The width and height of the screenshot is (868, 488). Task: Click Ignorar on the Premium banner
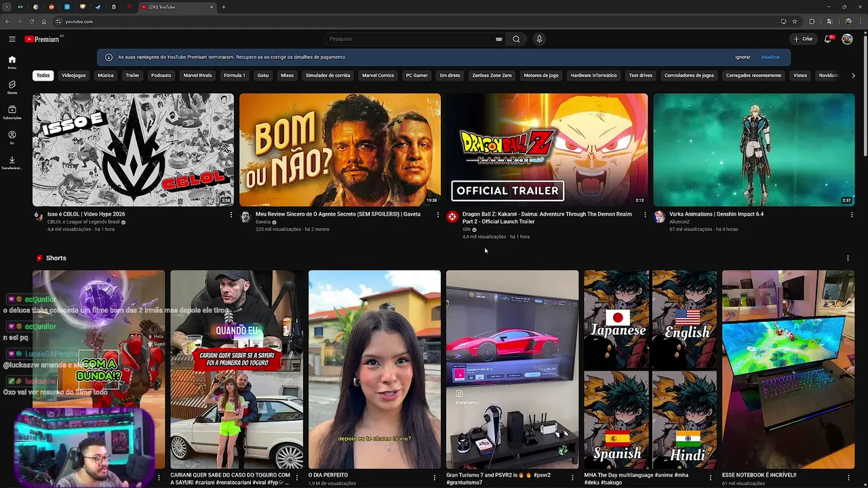click(743, 57)
